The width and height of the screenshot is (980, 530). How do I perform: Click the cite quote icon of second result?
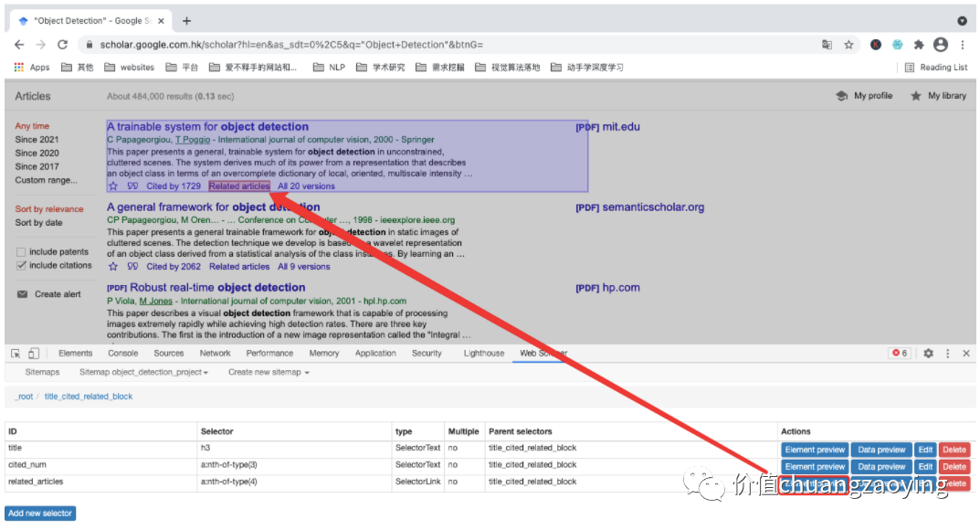tap(132, 267)
